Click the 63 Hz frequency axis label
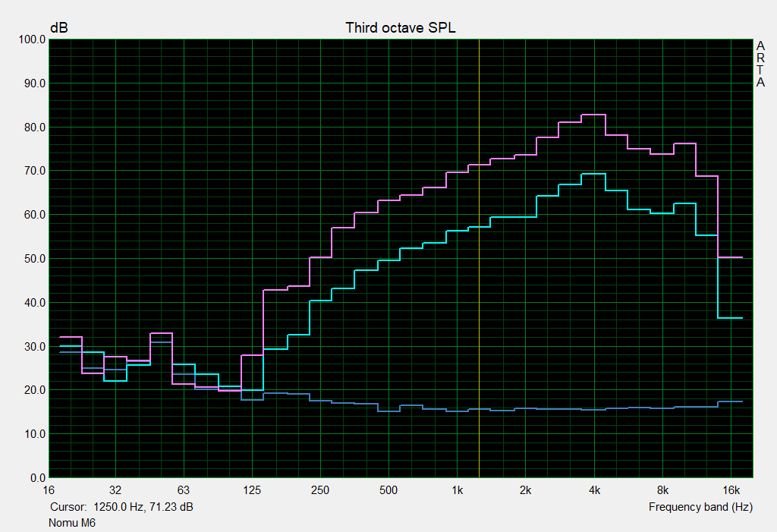This screenshot has height=532, width=777. pos(184,490)
